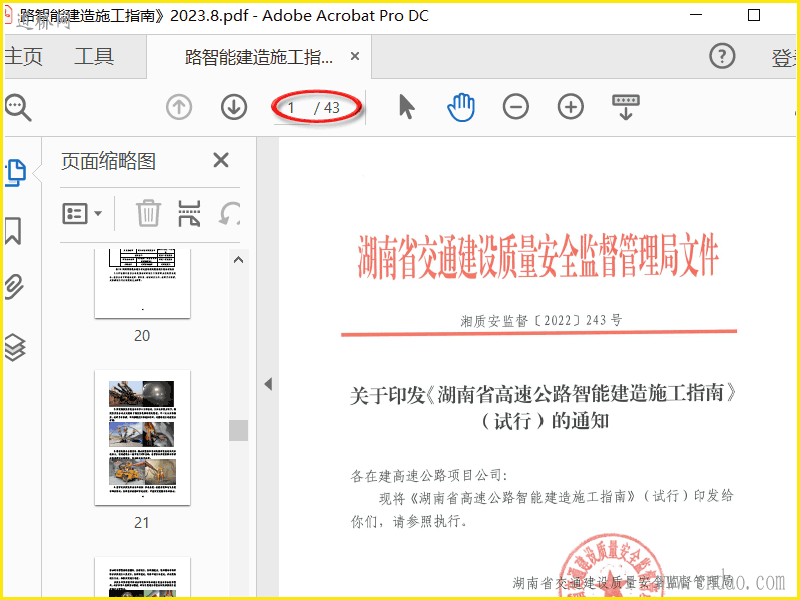Image resolution: width=800 pixels, height=600 pixels.
Task: Delete selected pages with trash icon
Action: click(148, 213)
